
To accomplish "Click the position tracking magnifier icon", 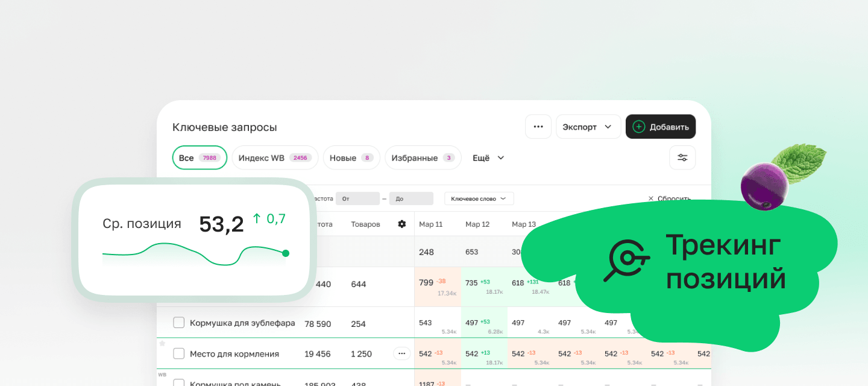I will point(626,261).
